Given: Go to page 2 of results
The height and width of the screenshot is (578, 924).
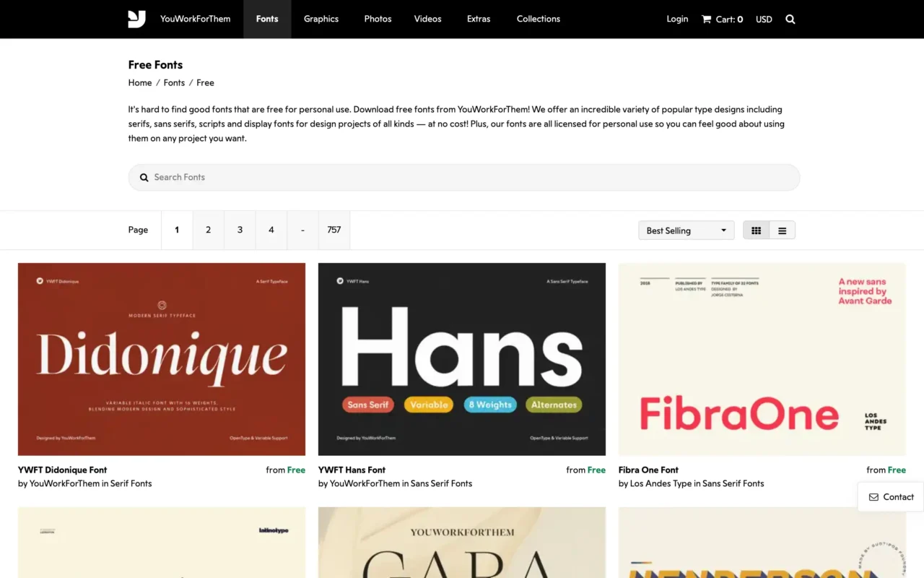Looking at the screenshot, I should tap(208, 230).
